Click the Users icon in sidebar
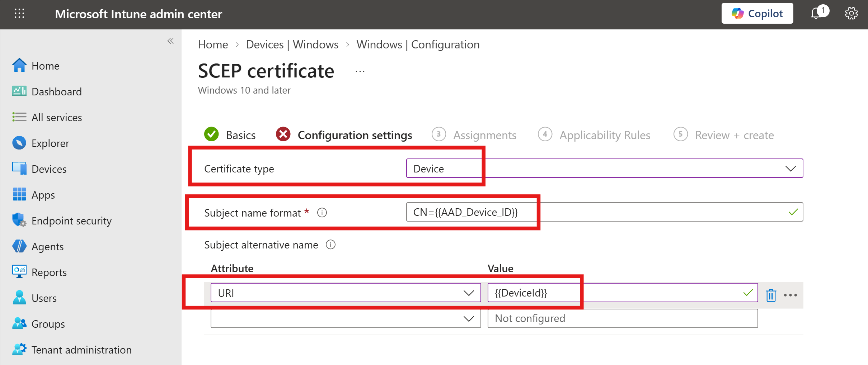The width and height of the screenshot is (868, 365). point(19,298)
